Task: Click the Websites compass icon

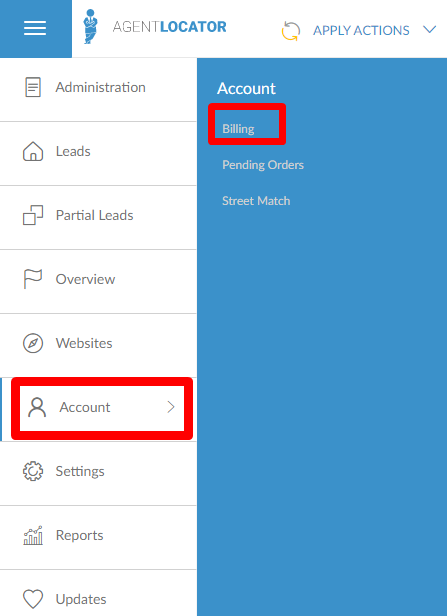Action: [x=33, y=343]
